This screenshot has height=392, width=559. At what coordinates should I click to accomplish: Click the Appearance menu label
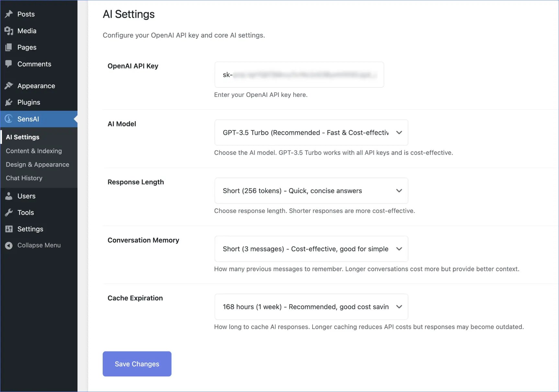point(36,86)
